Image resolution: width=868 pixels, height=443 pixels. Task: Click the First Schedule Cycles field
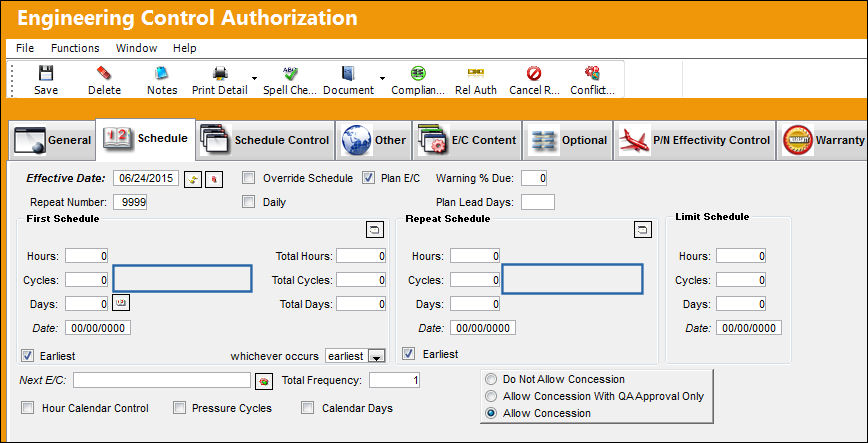coord(86,280)
